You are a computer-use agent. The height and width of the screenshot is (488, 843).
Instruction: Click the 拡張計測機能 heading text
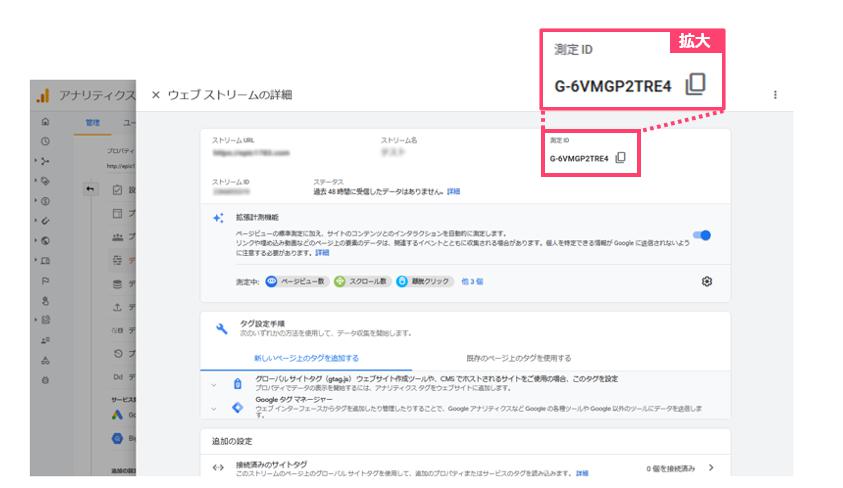257,218
